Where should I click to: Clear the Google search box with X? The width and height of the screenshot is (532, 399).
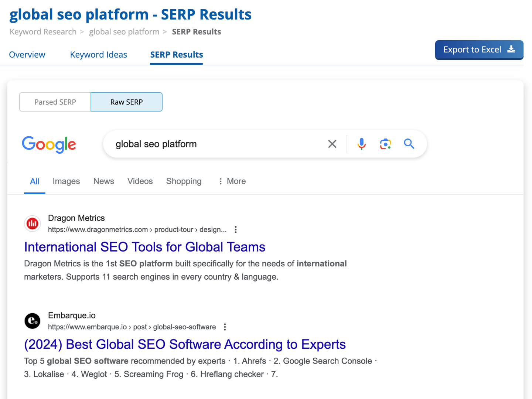(332, 144)
